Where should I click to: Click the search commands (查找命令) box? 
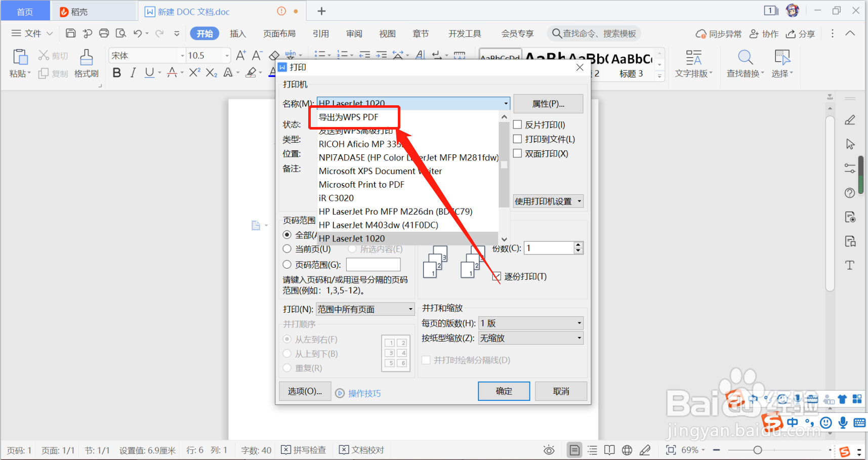pos(594,33)
